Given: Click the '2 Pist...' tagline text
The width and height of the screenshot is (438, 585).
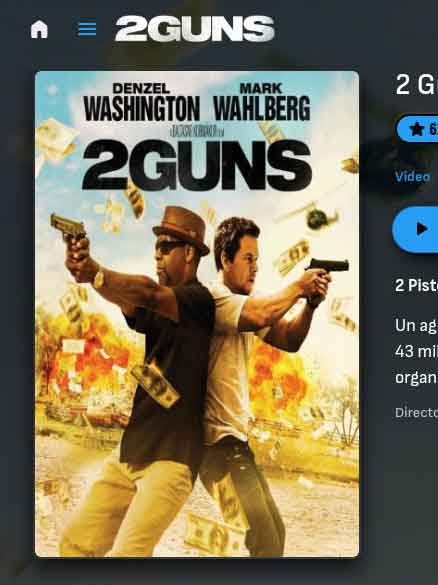Looking at the screenshot, I should pos(416,285).
